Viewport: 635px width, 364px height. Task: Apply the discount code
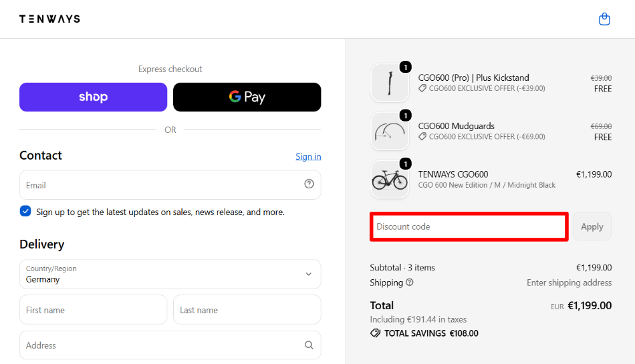coord(592,226)
